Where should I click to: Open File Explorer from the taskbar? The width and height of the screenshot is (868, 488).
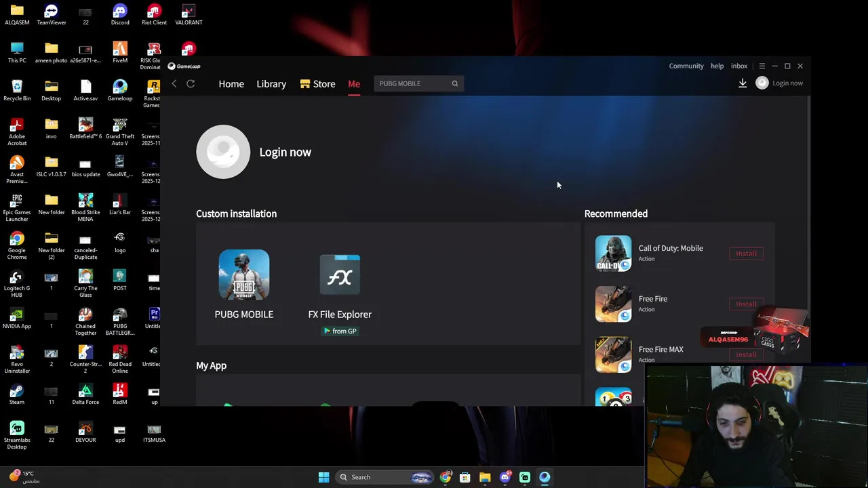pos(485,477)
